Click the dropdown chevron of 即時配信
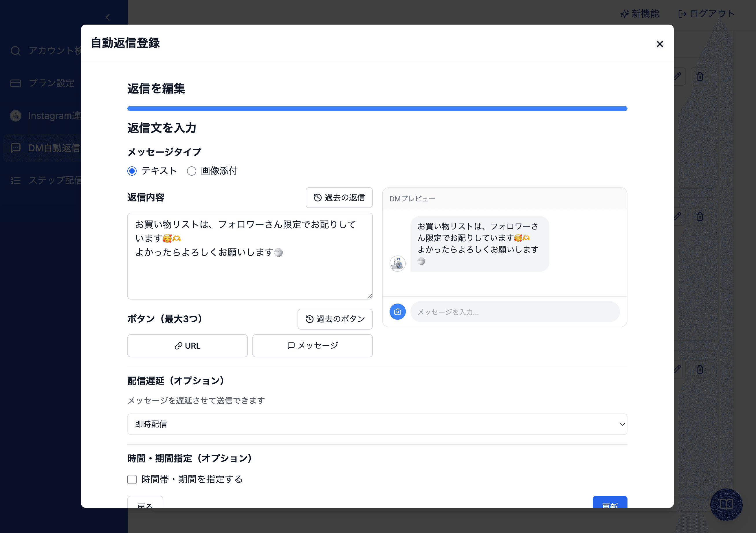 coord(622,424)
